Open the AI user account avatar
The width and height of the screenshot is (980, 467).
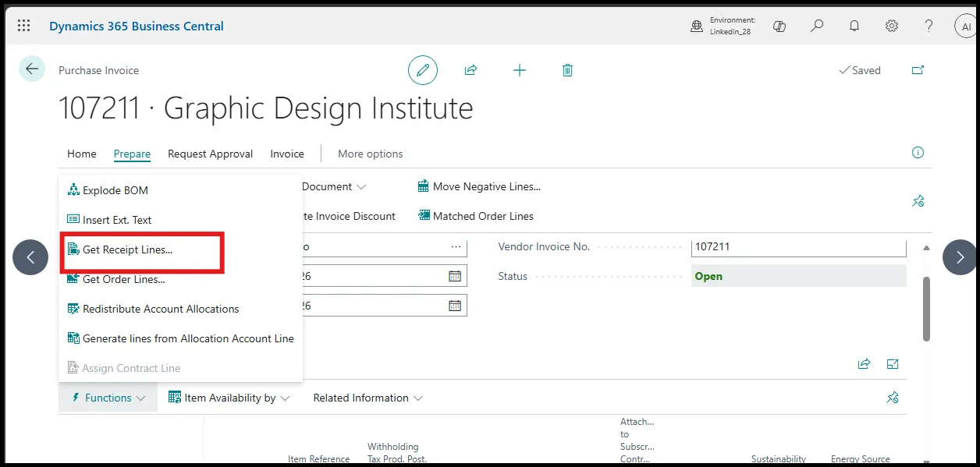tap(966, 26)
